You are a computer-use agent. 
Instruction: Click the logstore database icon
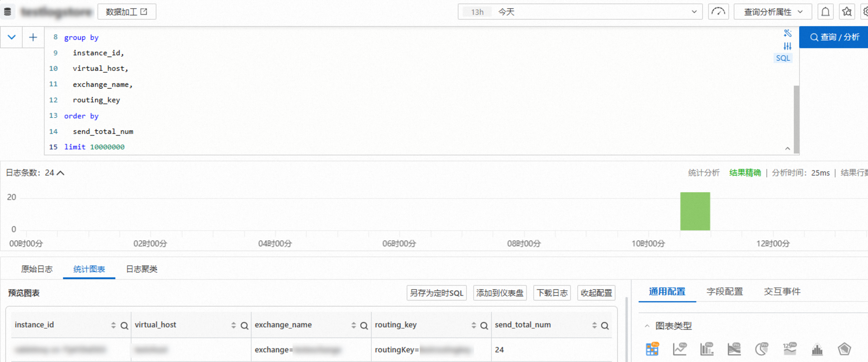tap(8, 12)
